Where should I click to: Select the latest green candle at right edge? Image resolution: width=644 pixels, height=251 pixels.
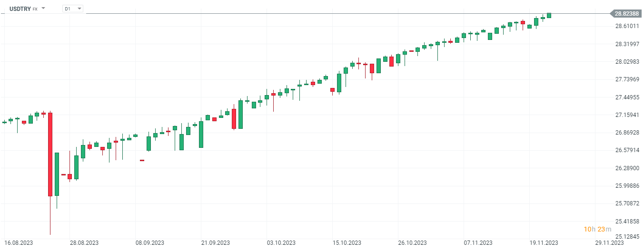tap(549, 15)
